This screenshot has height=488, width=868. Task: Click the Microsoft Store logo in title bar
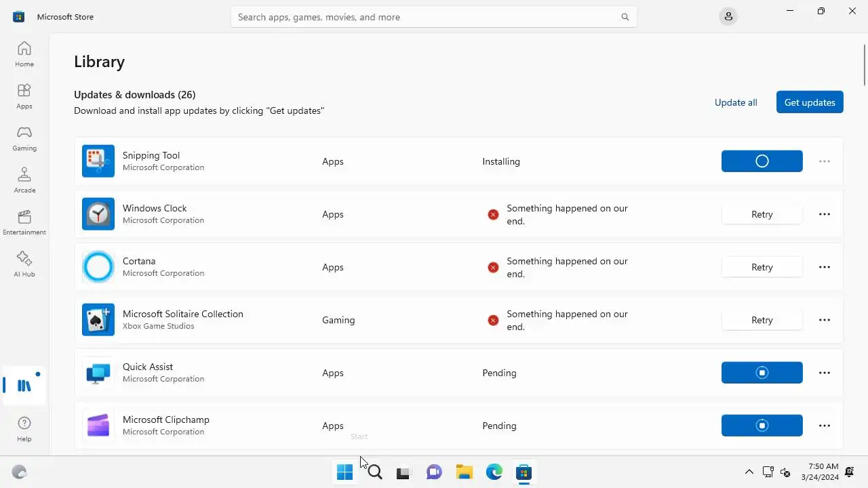pos(19,17)
